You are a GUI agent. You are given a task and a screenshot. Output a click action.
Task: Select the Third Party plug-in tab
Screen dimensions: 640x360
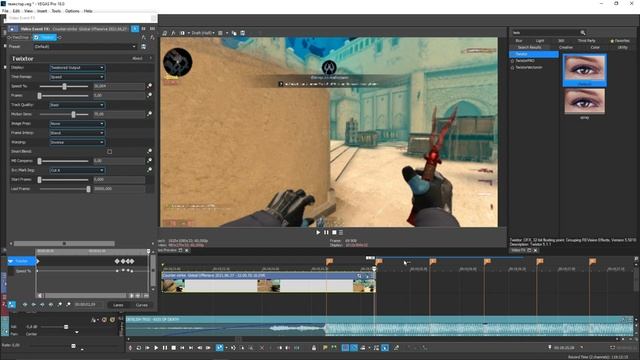pyautogui.click(x=586, y=40)
